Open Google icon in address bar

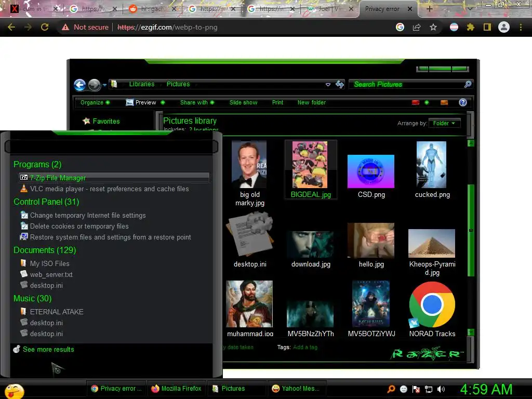pyautogui.click(x=400, y=27)
